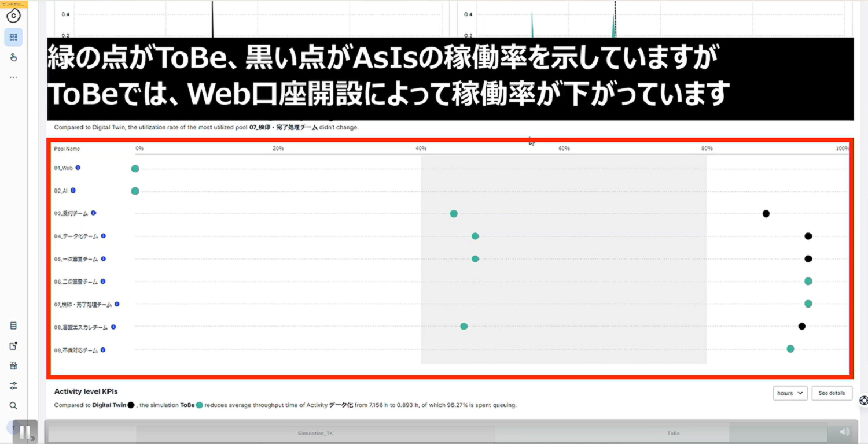Pause the video playback
Screen dimensions: 868x444
(24, 431)
